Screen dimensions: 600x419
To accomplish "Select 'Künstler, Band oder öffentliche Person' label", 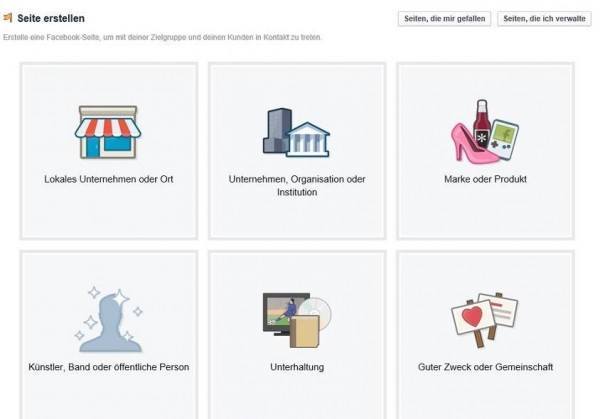I will click(x=109, y=367).
